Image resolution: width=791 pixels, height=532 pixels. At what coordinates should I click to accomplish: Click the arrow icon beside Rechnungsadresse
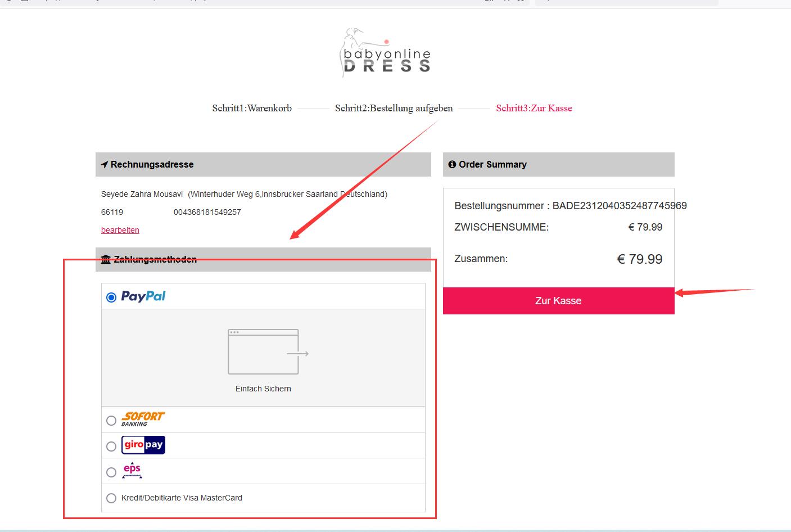(105, 165)
